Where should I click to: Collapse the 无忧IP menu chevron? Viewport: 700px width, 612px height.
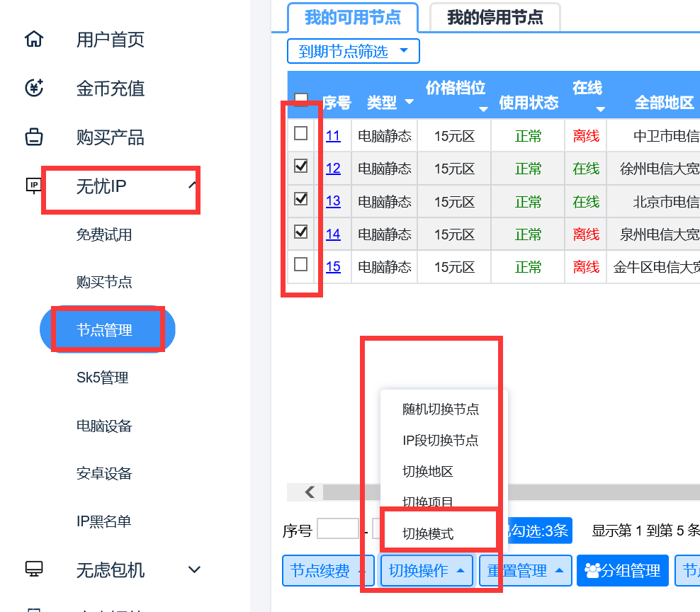click(x=192, y=186)
